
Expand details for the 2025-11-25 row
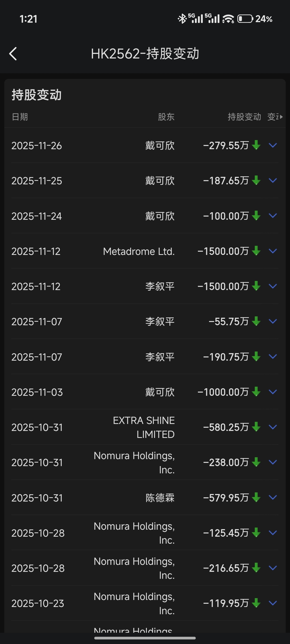[273, 181]
